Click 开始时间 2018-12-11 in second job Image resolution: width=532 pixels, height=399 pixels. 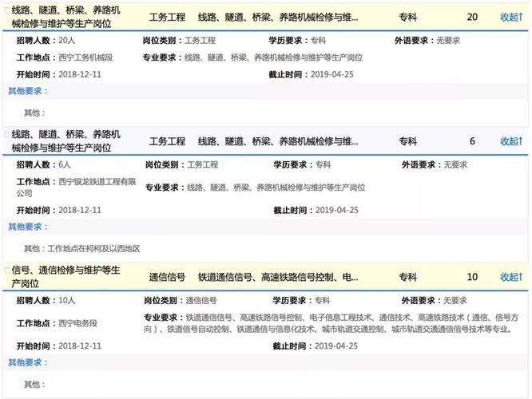point(80,210)
